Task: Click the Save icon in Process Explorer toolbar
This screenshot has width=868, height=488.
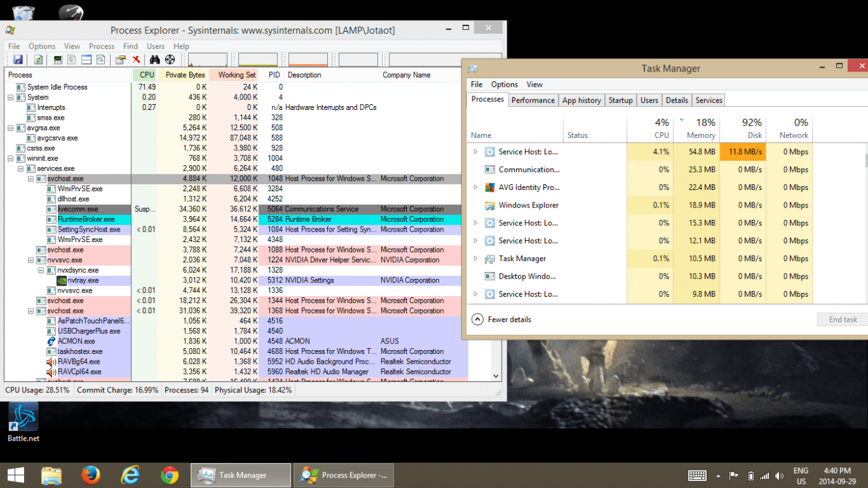Action: [18, 60]
